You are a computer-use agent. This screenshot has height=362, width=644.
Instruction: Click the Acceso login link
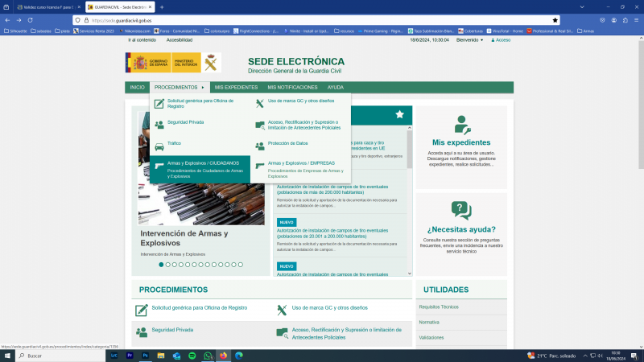[x=500, y=39]
